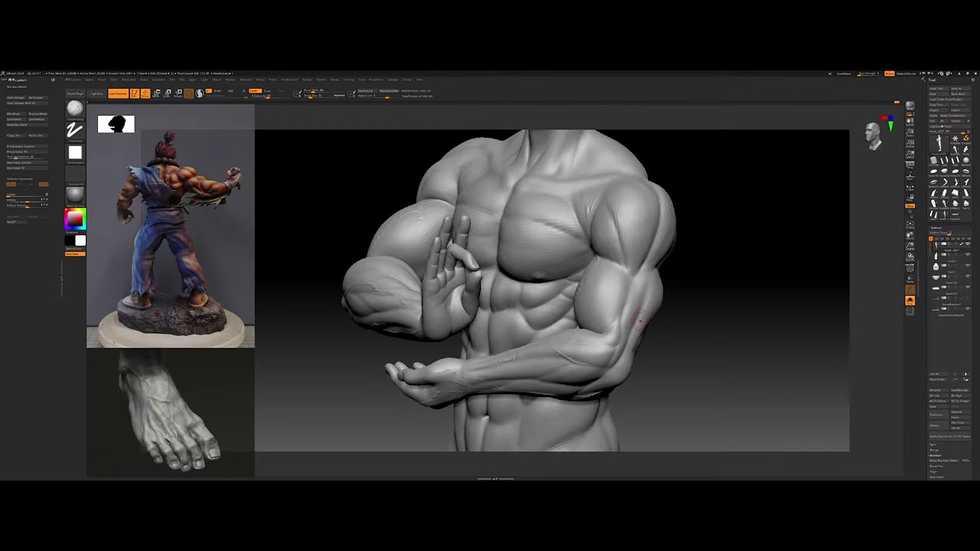This screenshot has width=980, height=551.
Task: Expand the Split section in Subtool
Action: click(933, 445)
